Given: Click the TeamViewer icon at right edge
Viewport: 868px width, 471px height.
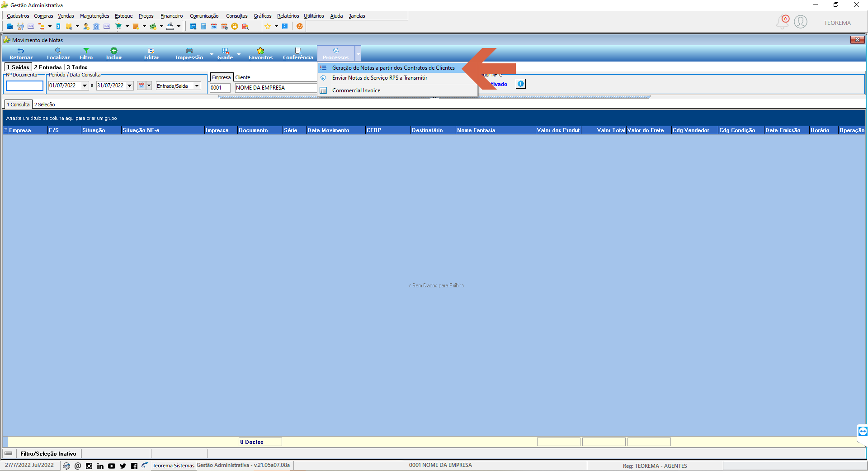Looking at the screenshot, I should (x=863, y=431).
